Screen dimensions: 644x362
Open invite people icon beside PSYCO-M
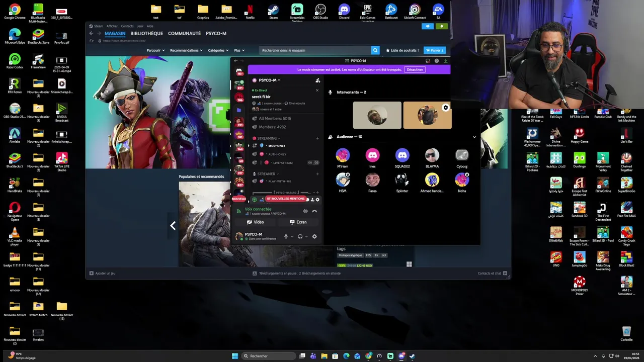317,80
